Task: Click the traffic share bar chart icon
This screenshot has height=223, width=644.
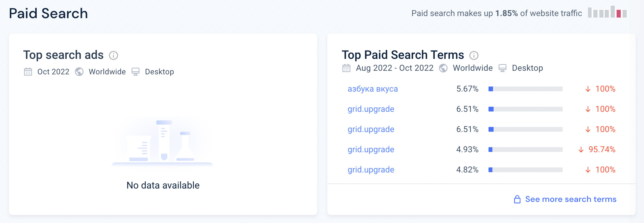Action: (607, 12)
